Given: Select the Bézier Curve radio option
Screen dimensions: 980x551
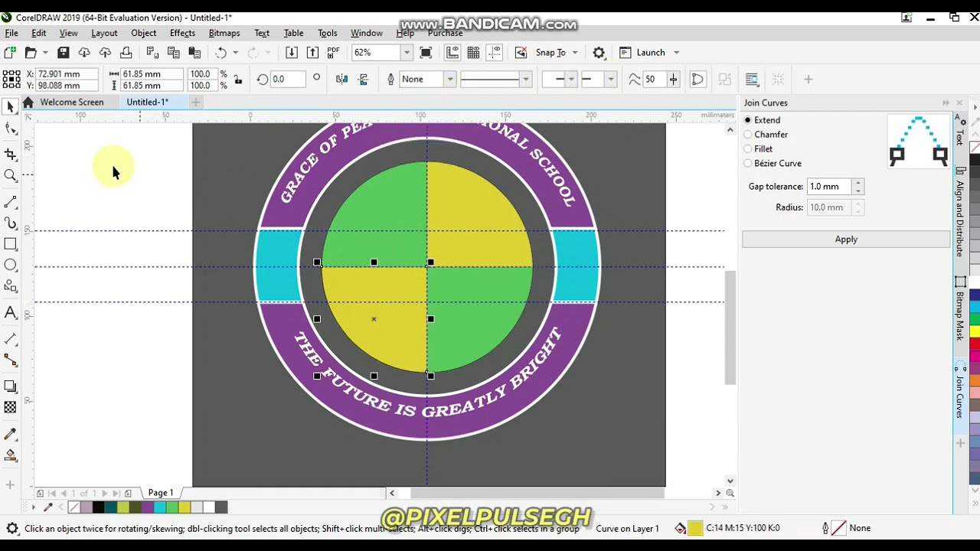Looking at the screenshot, I should click(x=748, y=164).
